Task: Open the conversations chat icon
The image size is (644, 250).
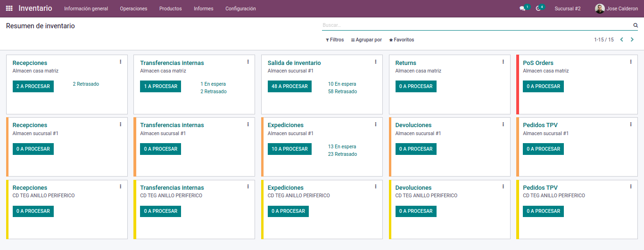Action: click(x=522, y=8)
